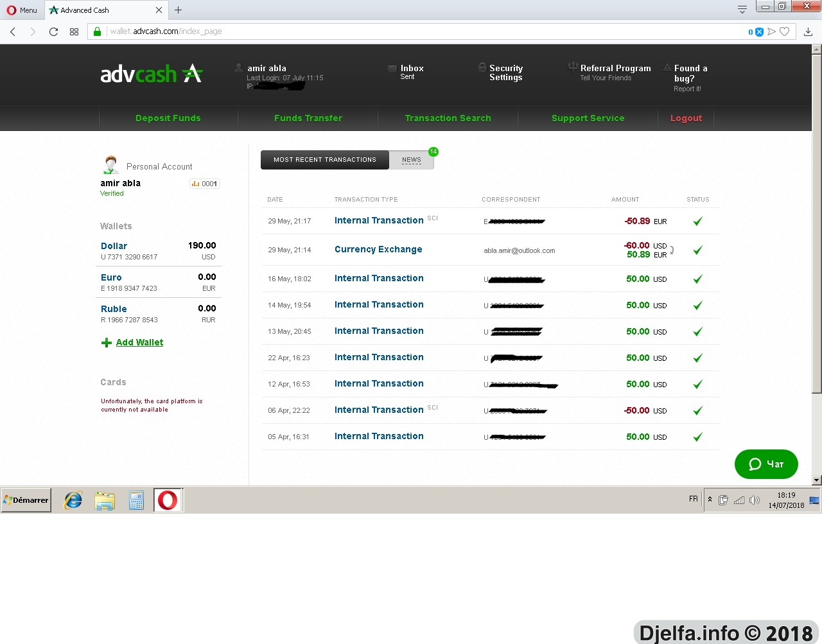
Task: Open the Euro wallet
Action: (111, 277)
